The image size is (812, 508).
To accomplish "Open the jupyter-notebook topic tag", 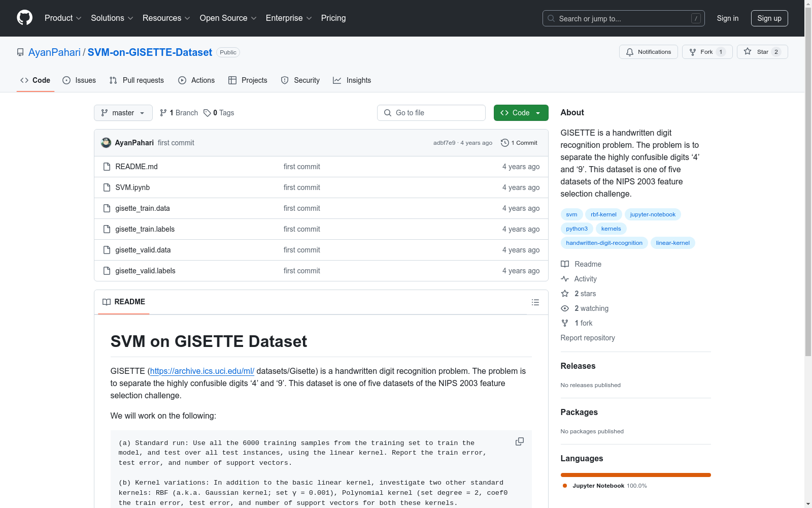I will click(x=653, y=214).
